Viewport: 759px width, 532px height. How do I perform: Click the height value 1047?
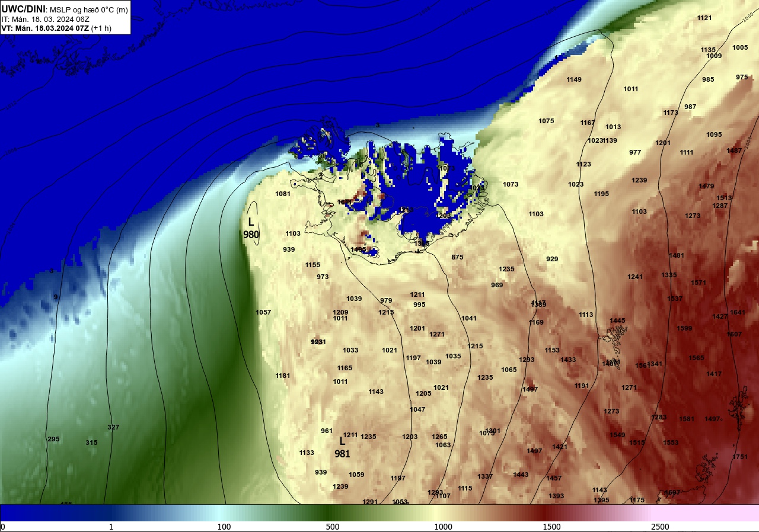[x=417, y=409]
